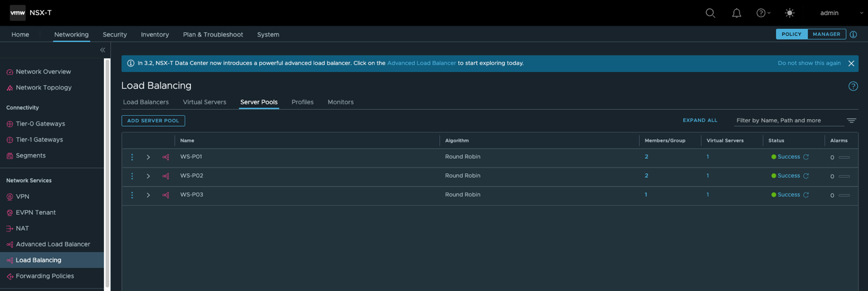
Task: Click the filter lines icon
Action: tap(851, 120)
